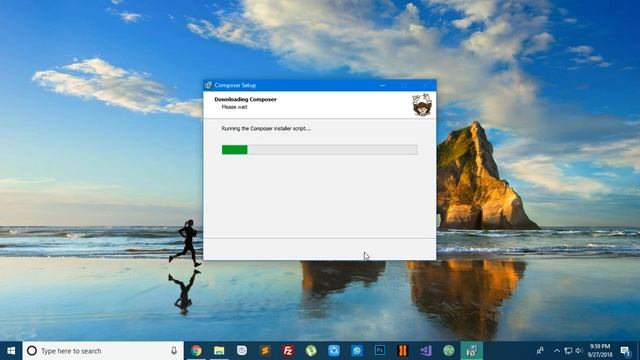Viewport: 640px width, 360px height.
Task: Open the clock showing 9:59 PM
Action: point(600,351)
